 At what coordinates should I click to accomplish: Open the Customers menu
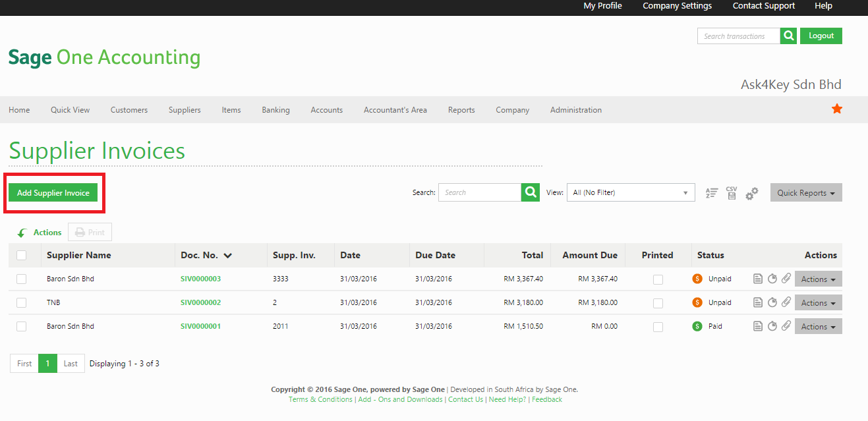click(x=129, y=110)
